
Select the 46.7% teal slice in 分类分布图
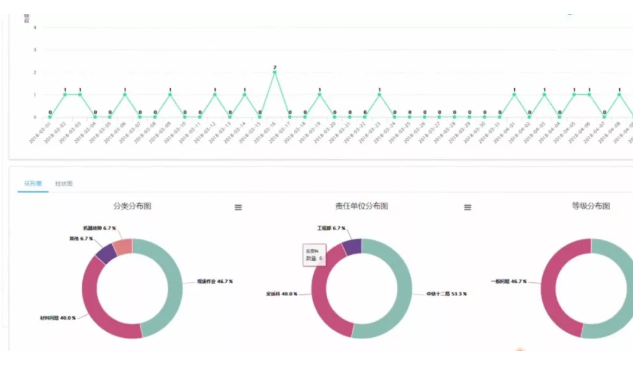174,287
